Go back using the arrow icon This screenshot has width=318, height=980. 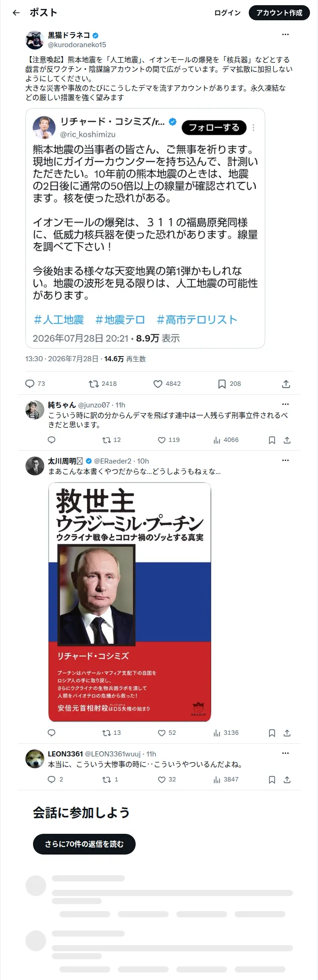[x=16, y=13]
